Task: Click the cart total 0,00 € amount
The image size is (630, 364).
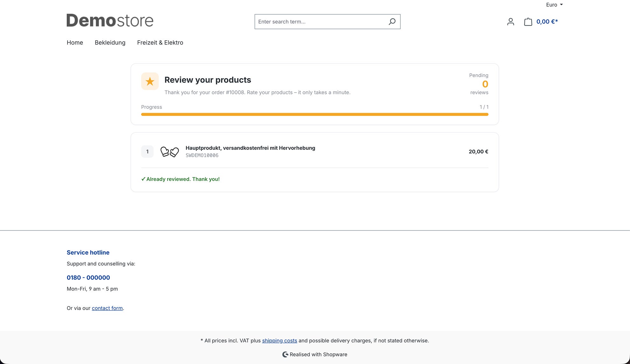Action: click(x=547, y=22)
